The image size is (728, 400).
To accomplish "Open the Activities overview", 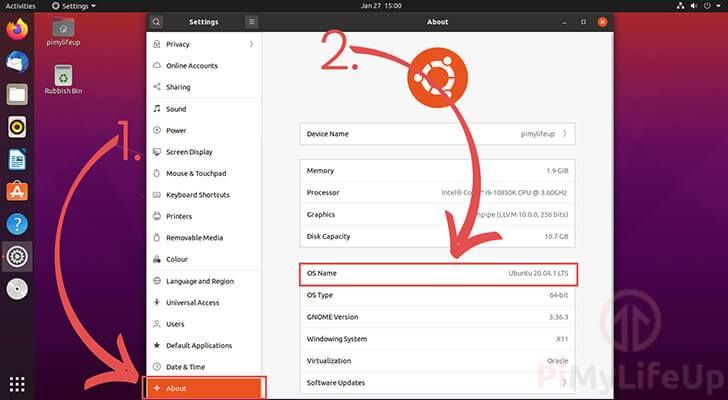I will (x=20, y=6).
